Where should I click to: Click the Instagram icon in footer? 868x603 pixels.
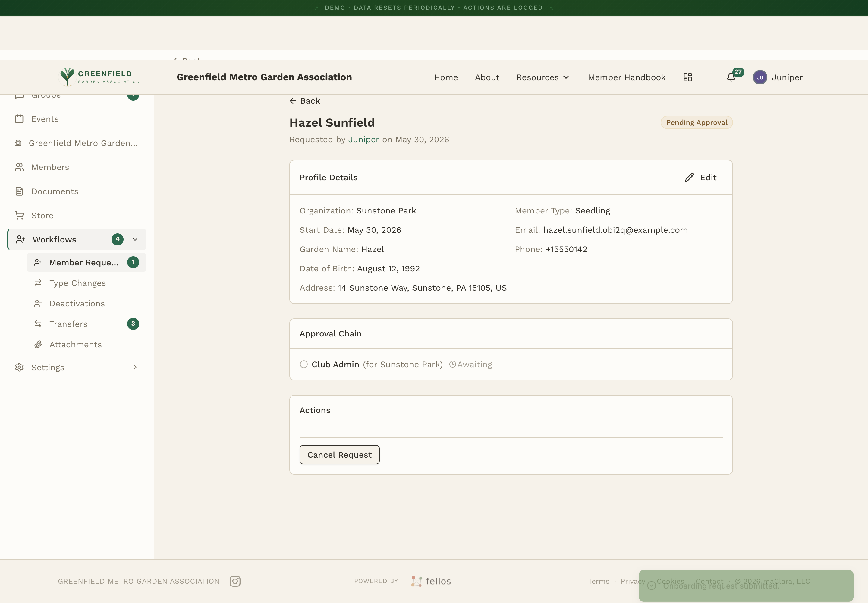[x=235, y=581]
